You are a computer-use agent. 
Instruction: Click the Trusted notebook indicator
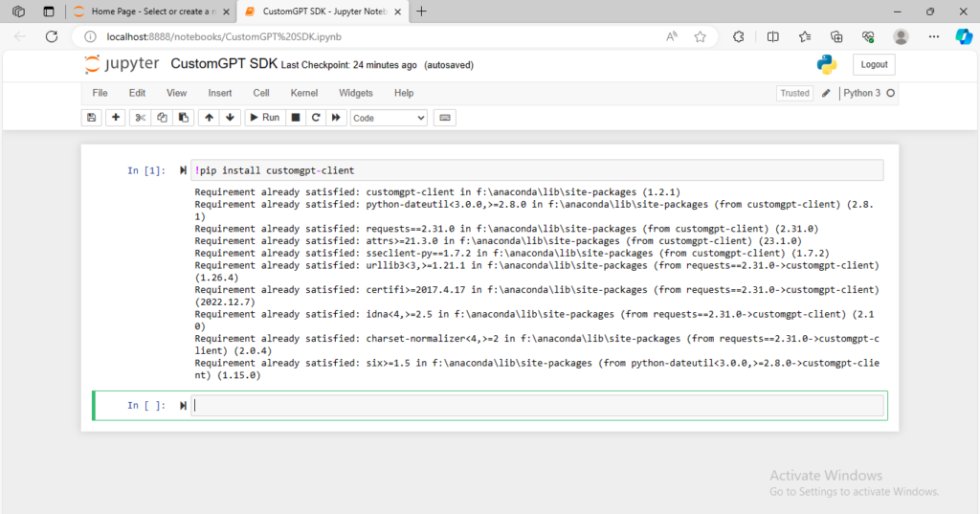[x=794, y=93]
